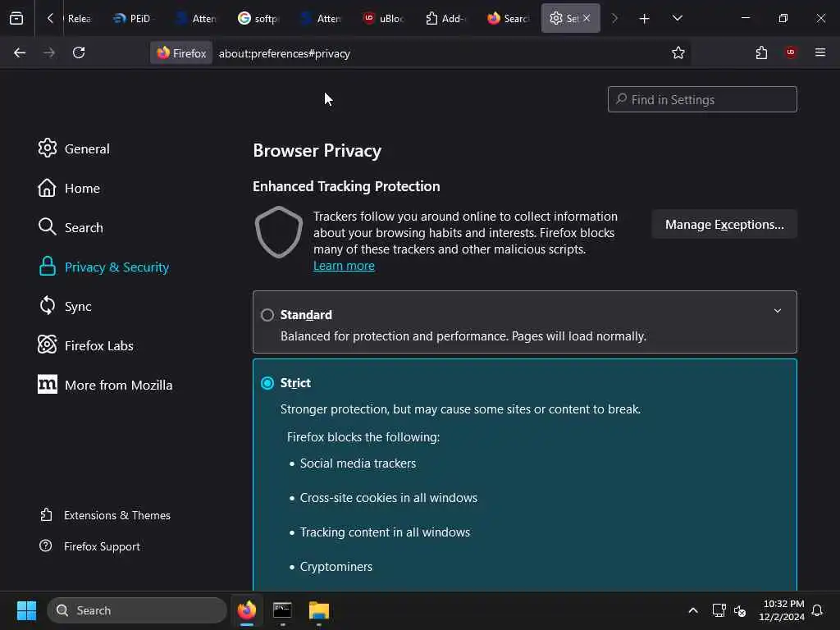Open the uBlock Origin toolbar icon

(791, 52)
